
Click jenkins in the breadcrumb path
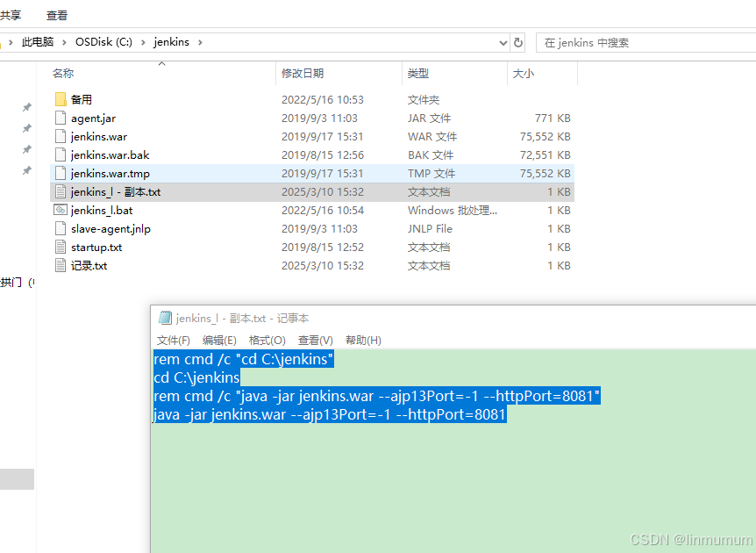pos(172,42)
